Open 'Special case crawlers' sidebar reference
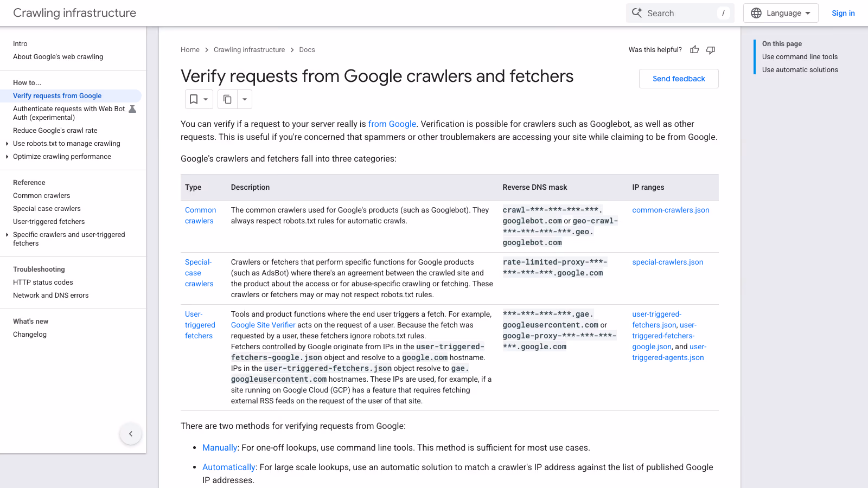Screen dimensions: 868x488 47,209
